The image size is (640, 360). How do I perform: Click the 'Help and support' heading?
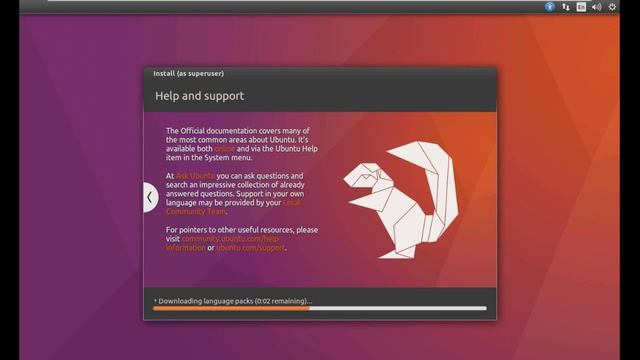pyautogui.click(x=200, y=96)
